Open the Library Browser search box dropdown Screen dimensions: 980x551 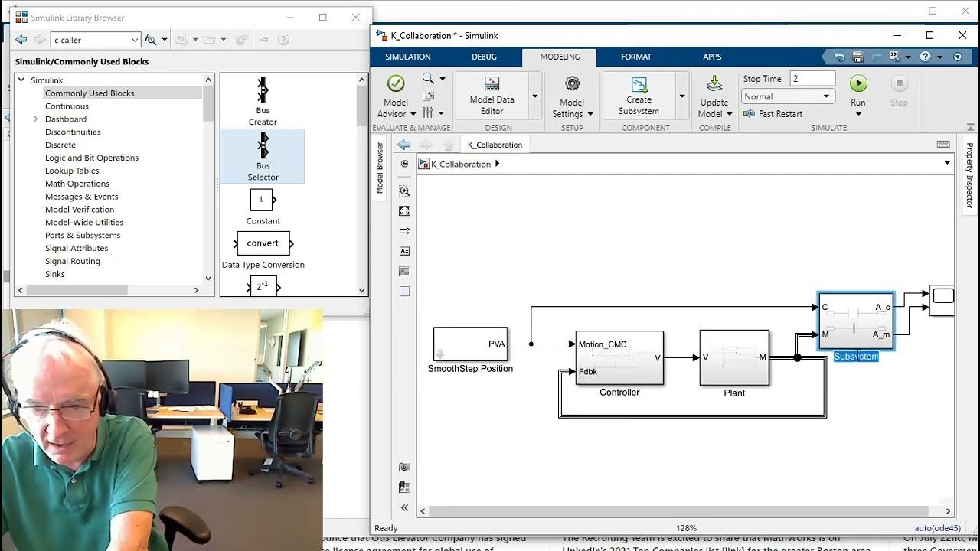tap(135, 40)
